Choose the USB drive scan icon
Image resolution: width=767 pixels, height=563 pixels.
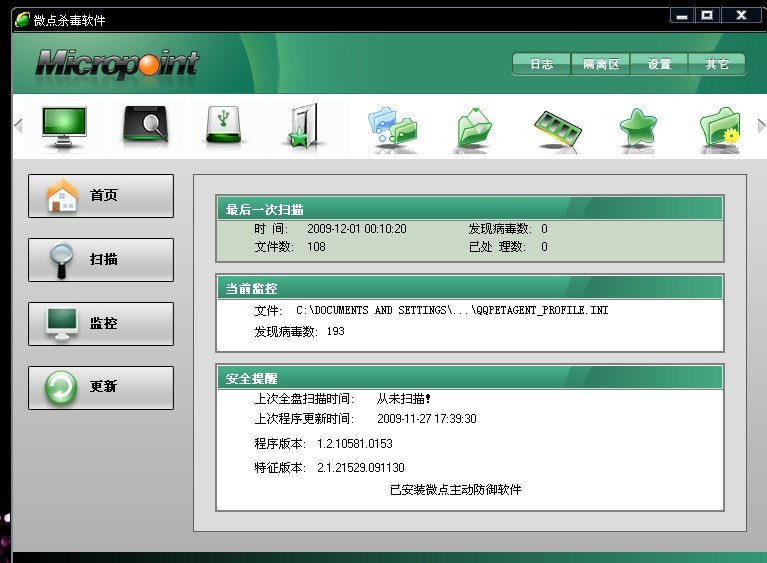[x=223, y=124]
